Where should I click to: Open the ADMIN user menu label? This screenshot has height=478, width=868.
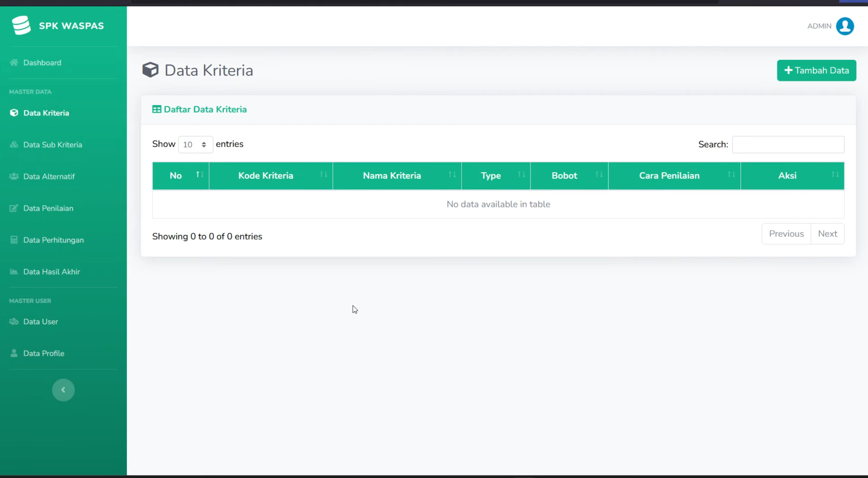click(x=819, y=26)
